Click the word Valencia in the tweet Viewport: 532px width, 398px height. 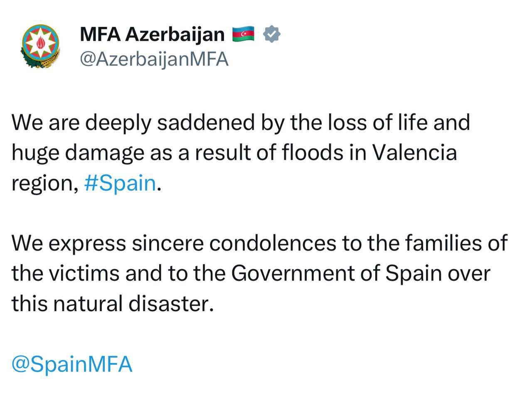point(414,152)
